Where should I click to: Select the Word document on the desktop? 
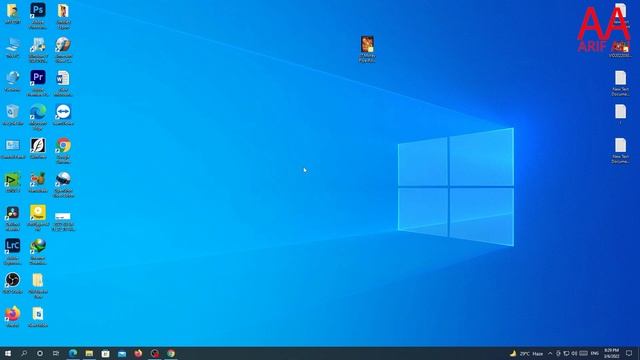click(63, 83)
